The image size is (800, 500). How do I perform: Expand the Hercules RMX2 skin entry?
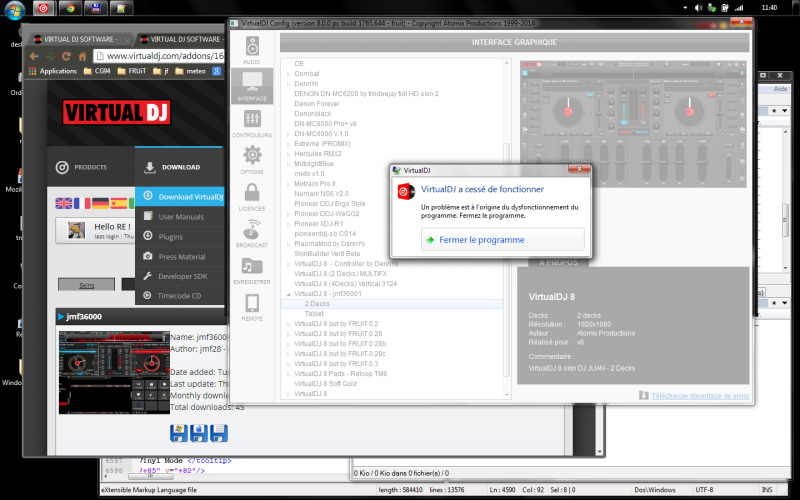point(289,155)
